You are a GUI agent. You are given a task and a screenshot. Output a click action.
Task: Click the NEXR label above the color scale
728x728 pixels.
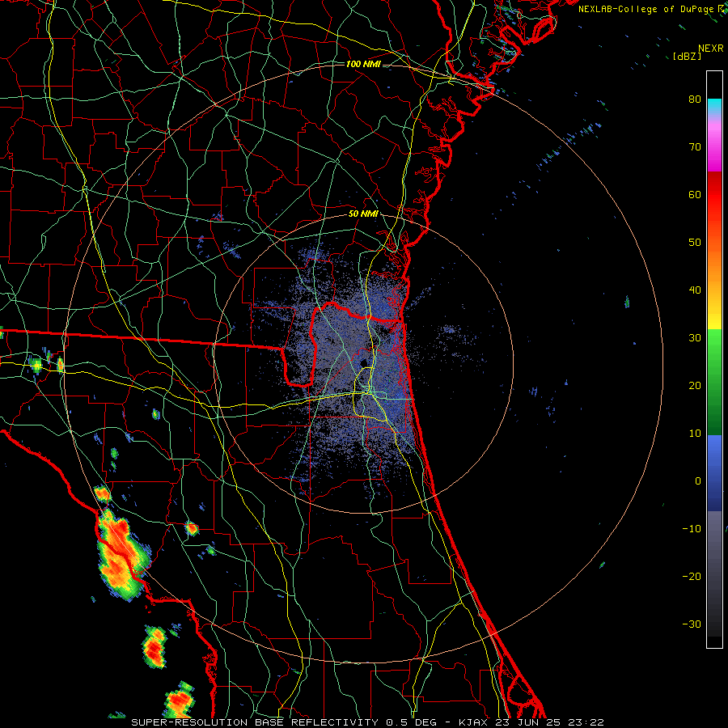click(x=711, y=49)
